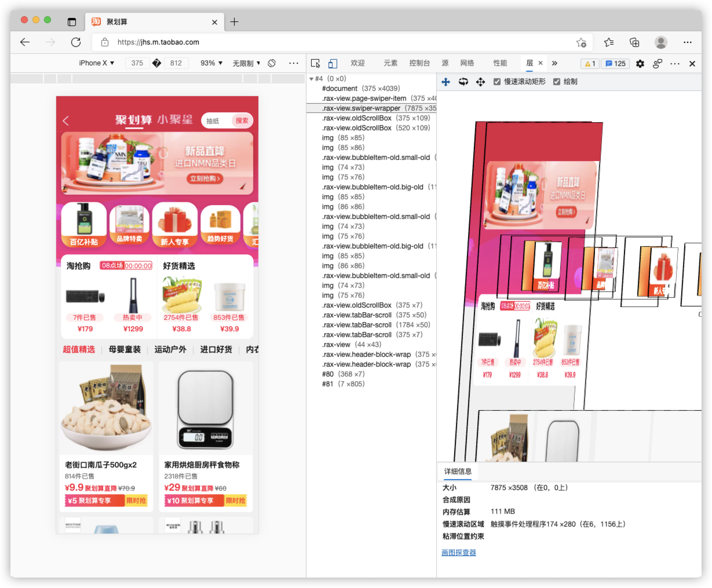Reload the page with the refresh icon
Image resolution: width=712 pixels, height=588 pixels.
pos(76,42)
